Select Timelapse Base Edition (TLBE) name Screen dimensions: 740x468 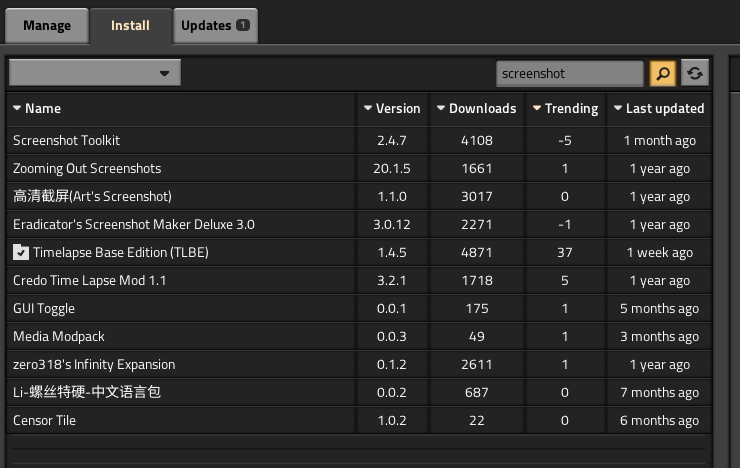point(121,252)
